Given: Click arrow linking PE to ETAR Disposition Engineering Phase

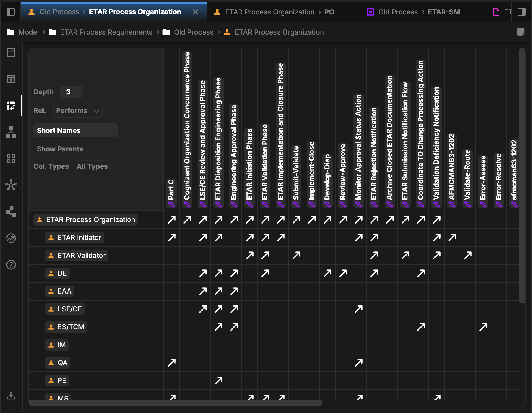Looking at the screenshot, I should point(219,381).
